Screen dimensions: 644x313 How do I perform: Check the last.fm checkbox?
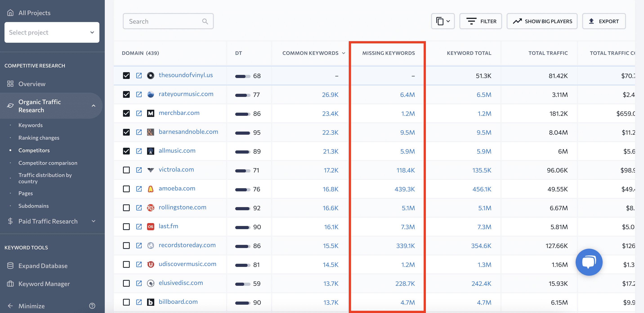127,226
